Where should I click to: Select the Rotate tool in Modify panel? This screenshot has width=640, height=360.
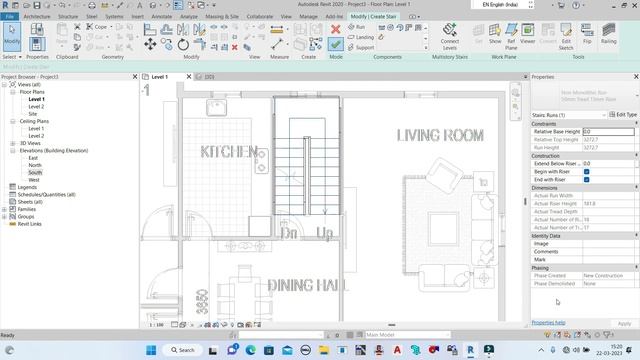[183, 44]
